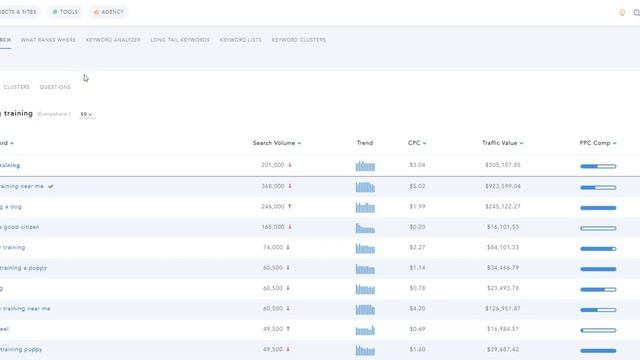Click down arrow beside 165,000 volume
This screenshot has width=640, height=360.
(290, 227)
